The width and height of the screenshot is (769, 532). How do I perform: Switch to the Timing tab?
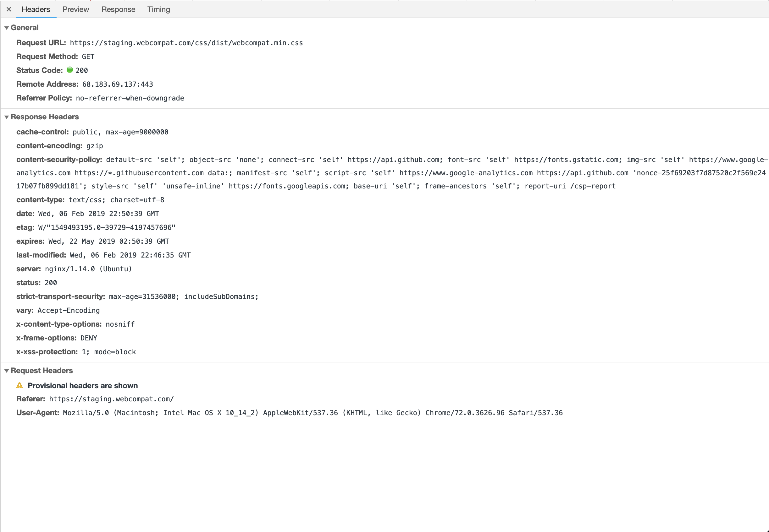coord(158,9)
